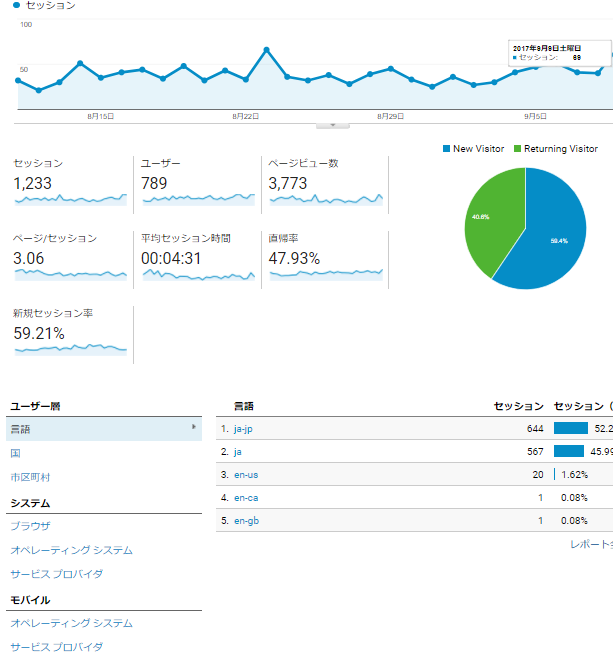Click the 644 sessions value for ja-jp
613x656 pixels.
535,429
